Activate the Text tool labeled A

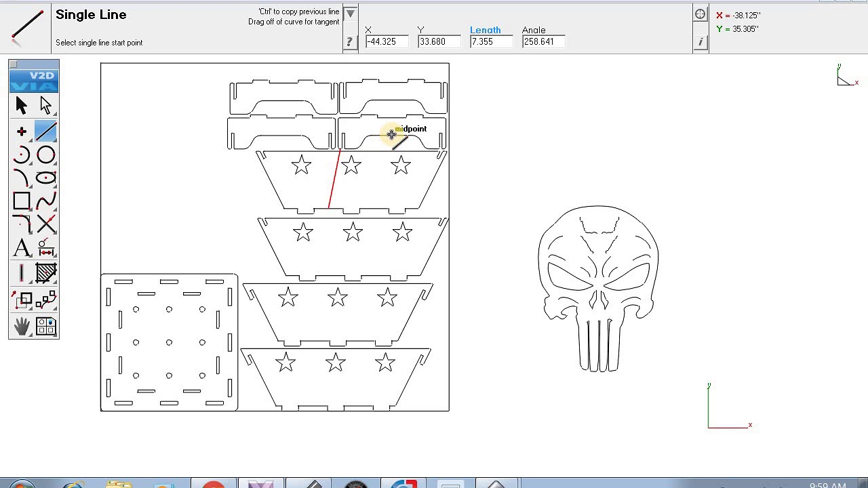(x=21, y=247)
